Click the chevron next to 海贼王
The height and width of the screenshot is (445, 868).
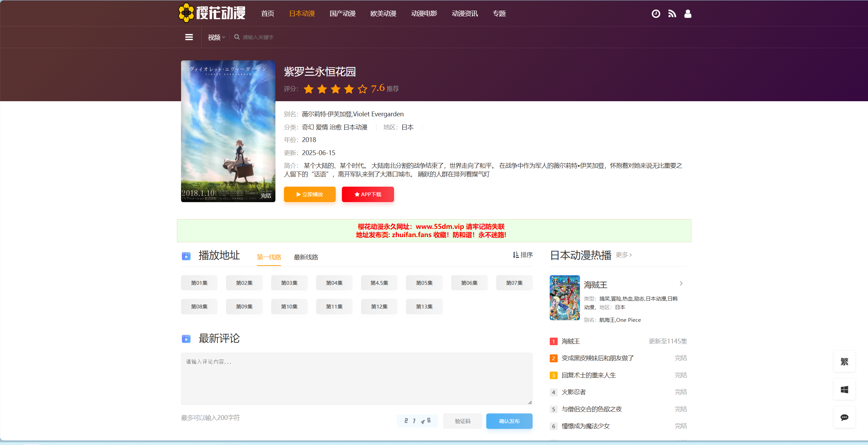(681, 283)
